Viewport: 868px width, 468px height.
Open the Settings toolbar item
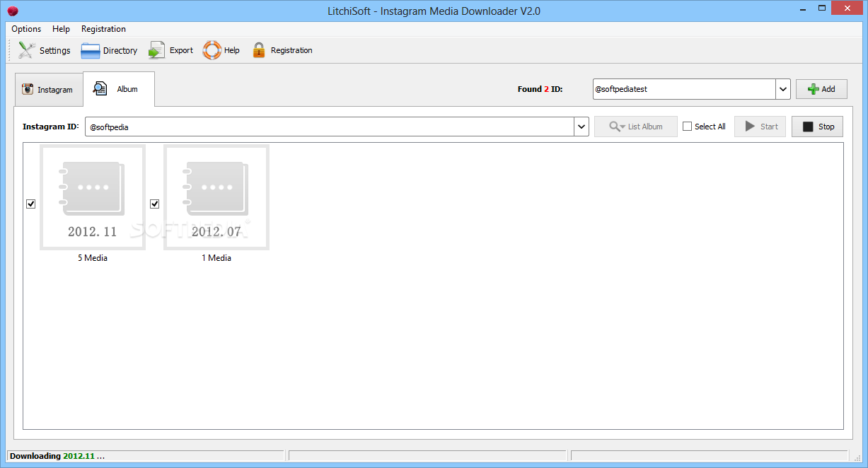(44, 50)
